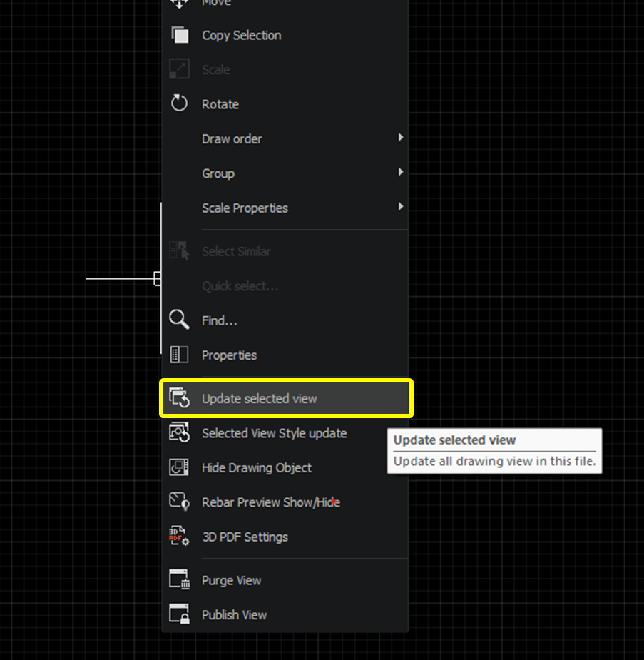Screen dimensions: 644x660
Task: Click the Find magnifier icon
Action: pos(179,320)
